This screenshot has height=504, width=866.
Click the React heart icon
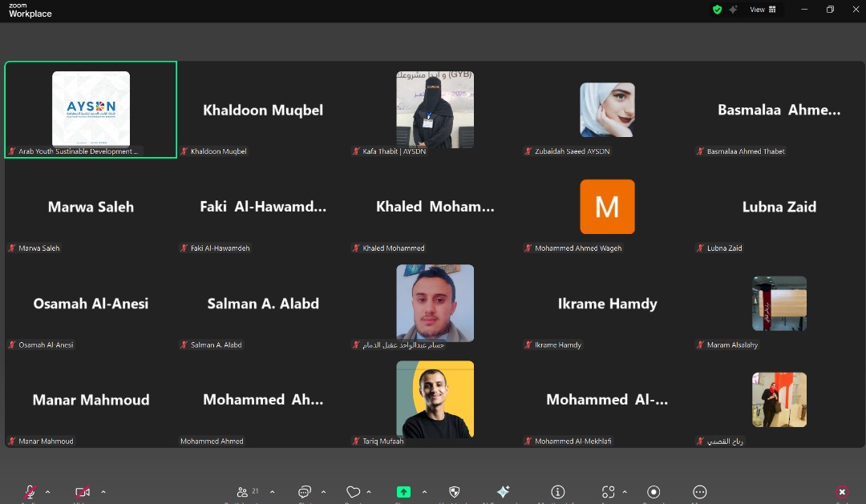click(x=353, y=492)
